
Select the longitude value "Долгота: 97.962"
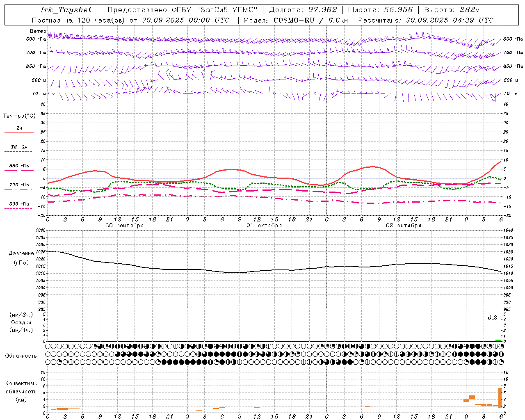click(x=303, y=10)
